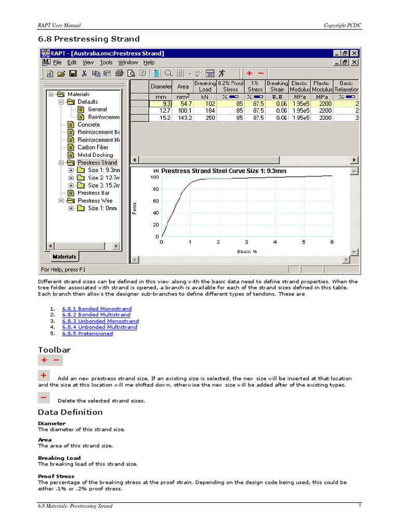This screenshot has height=532, width=399.
Task: Open Print Preview from the toolbar
Action: tap(131, 73)
